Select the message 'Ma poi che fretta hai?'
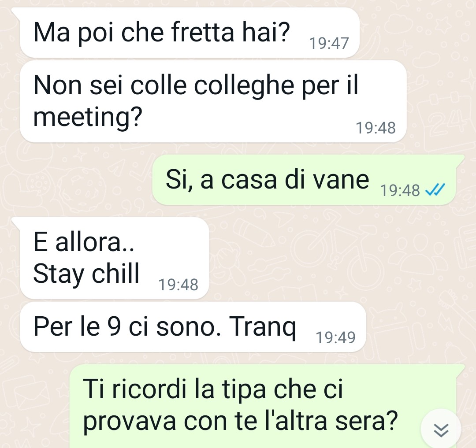The width and height of the screenshot is (476, 448). click(190, 33)
